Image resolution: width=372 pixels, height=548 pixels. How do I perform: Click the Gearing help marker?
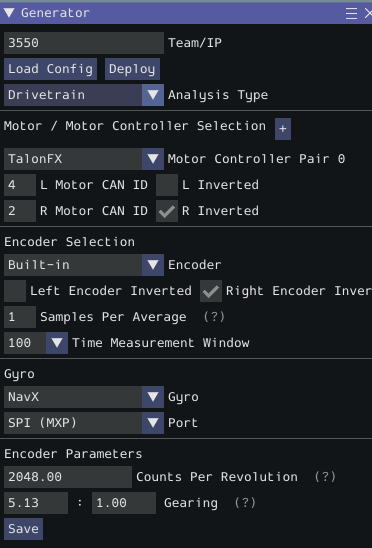click(245, 503)
